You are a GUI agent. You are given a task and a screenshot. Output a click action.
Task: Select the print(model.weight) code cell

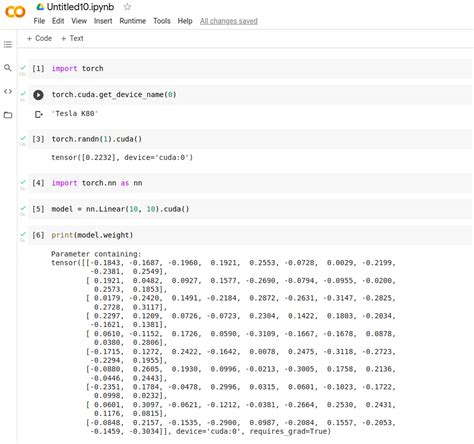(x=250, y=235)
